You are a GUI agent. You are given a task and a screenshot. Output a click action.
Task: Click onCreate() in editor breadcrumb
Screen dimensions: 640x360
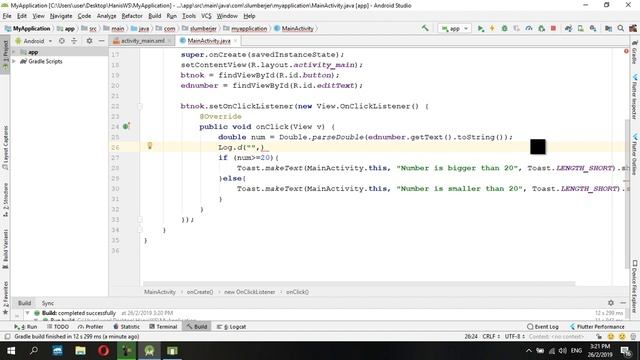pyautogui.click(x=200, y=292)
